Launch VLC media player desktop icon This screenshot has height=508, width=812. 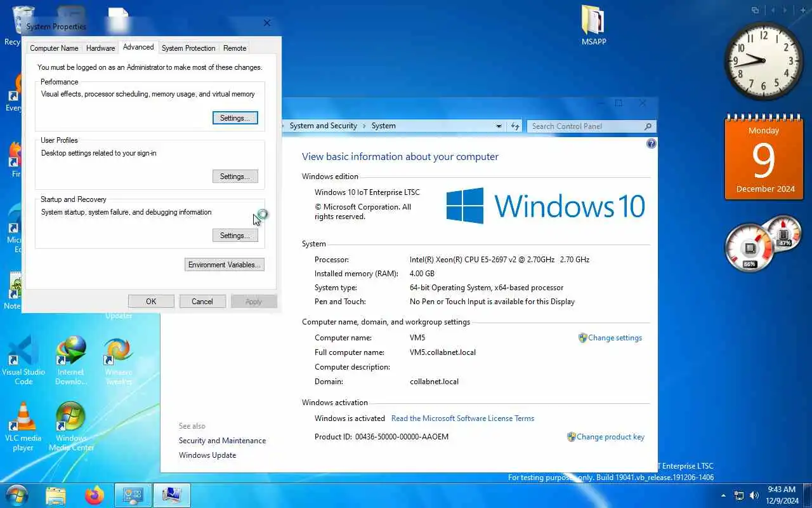(23, 426)
